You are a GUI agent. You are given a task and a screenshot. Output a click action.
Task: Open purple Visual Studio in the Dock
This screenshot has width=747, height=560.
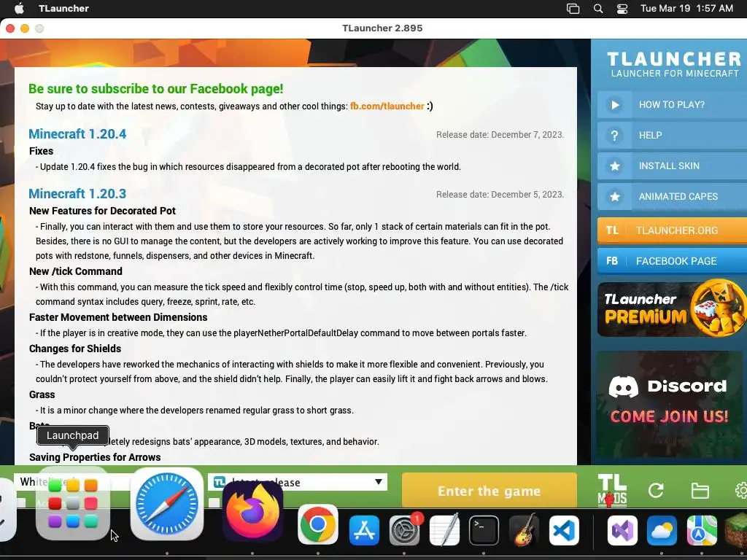click(x=622, y=530)
